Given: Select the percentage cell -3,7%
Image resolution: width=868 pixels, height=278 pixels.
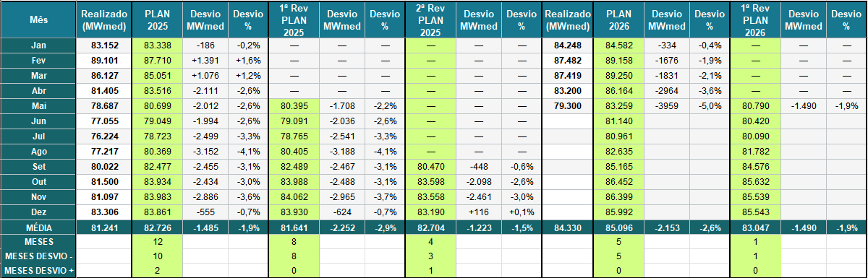Looking at the screenshot, I should point(386,196).
